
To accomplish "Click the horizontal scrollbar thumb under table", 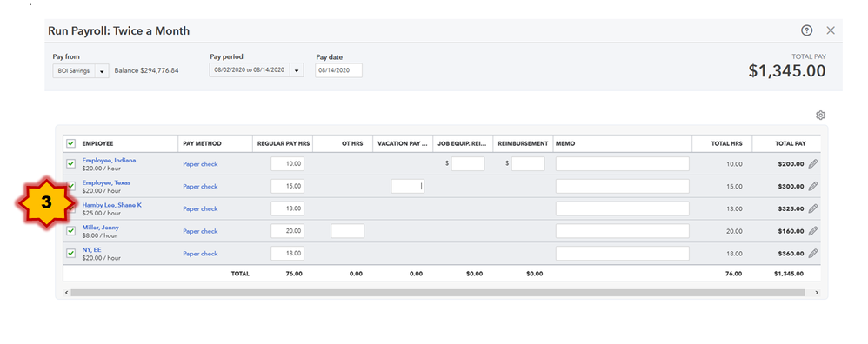I will pos(437,292).
